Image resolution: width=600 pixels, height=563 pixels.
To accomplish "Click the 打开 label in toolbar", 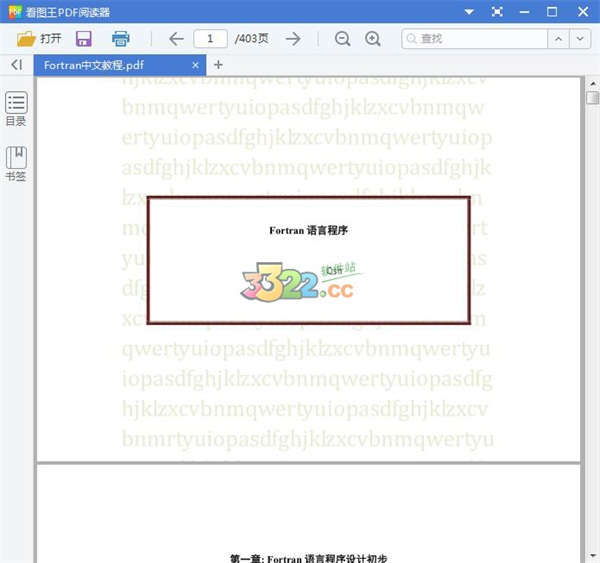I will coord(51,39).
